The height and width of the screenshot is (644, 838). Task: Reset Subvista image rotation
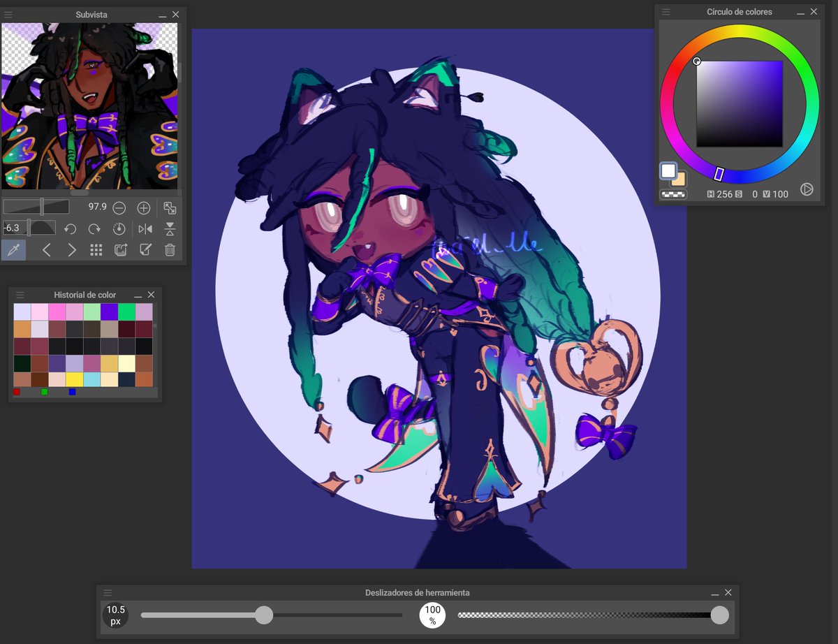click(119, 228)
